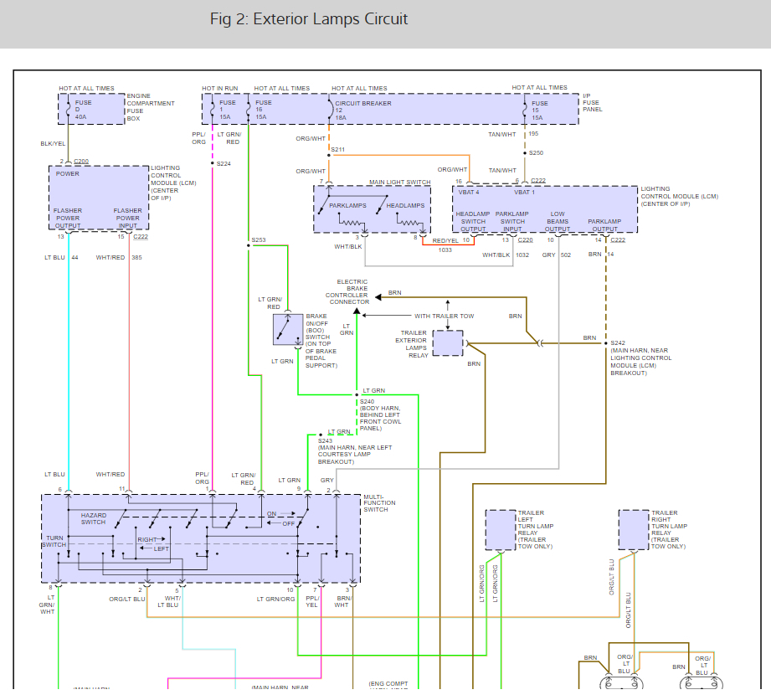771x700 pixels.
Task: Click "PARKLAMPS" inside the main light switch
Action: tap(347, 206)
